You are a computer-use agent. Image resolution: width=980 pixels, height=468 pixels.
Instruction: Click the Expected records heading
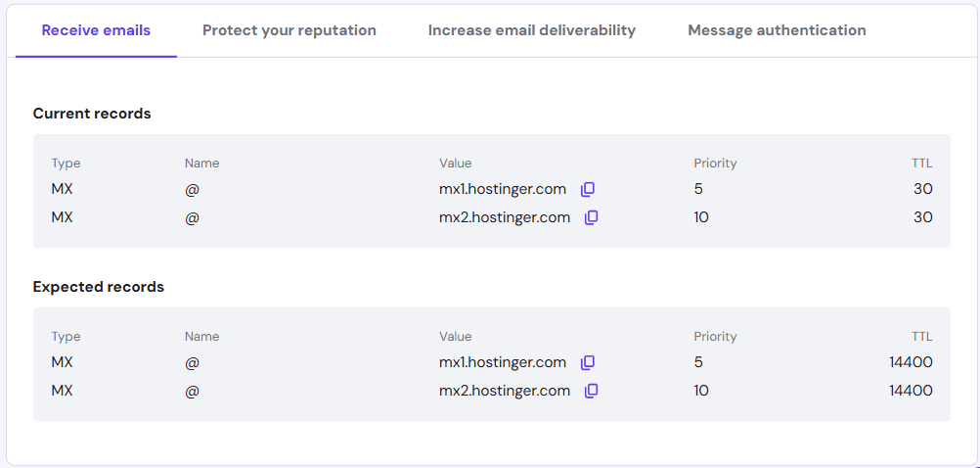(99, 287)
